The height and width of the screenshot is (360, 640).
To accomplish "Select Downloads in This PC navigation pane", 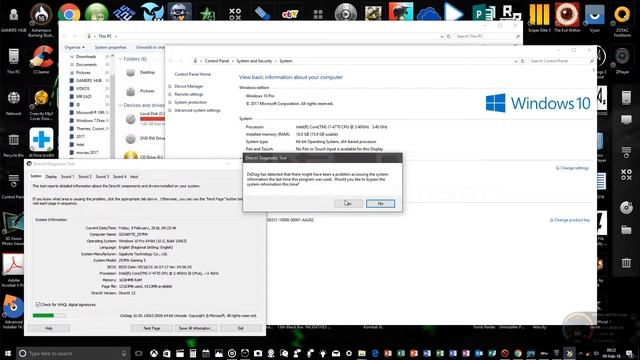I will click(86, 57).
